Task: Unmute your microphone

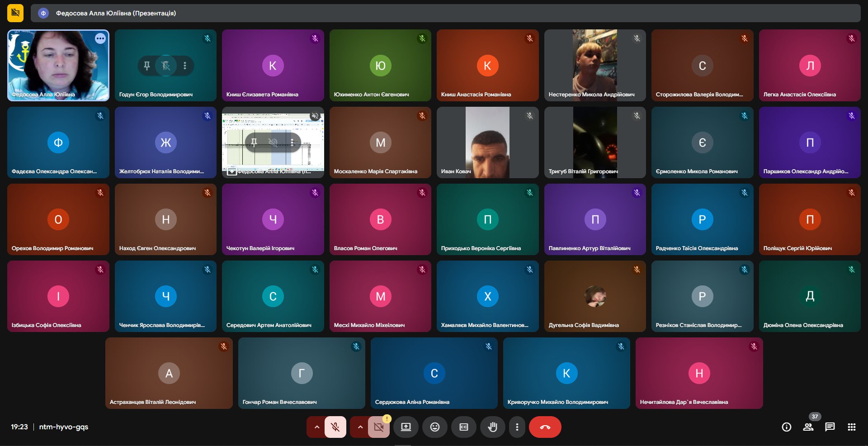Action: [335, 427]
